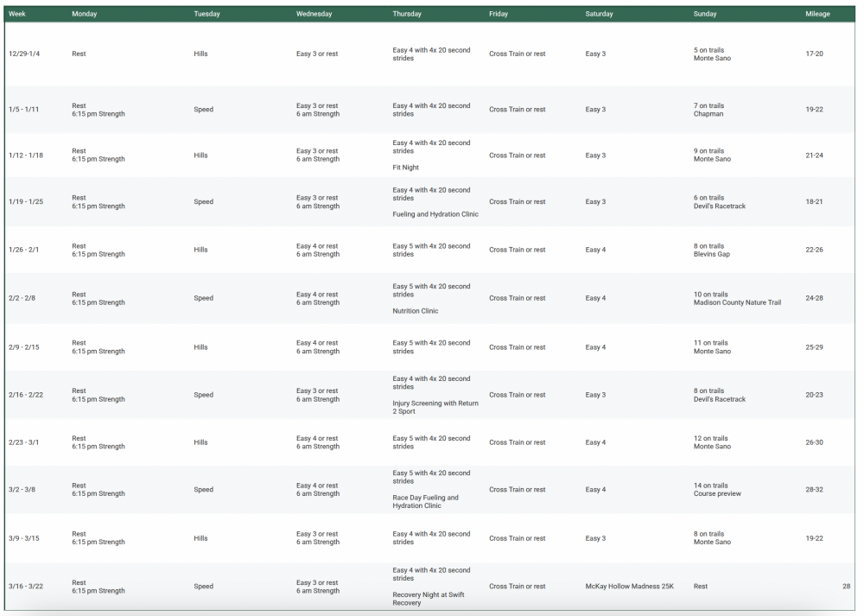Select the Fueling and Hydration Clinic cell text
Screen dimensions: 864x616
click(435, 214)
